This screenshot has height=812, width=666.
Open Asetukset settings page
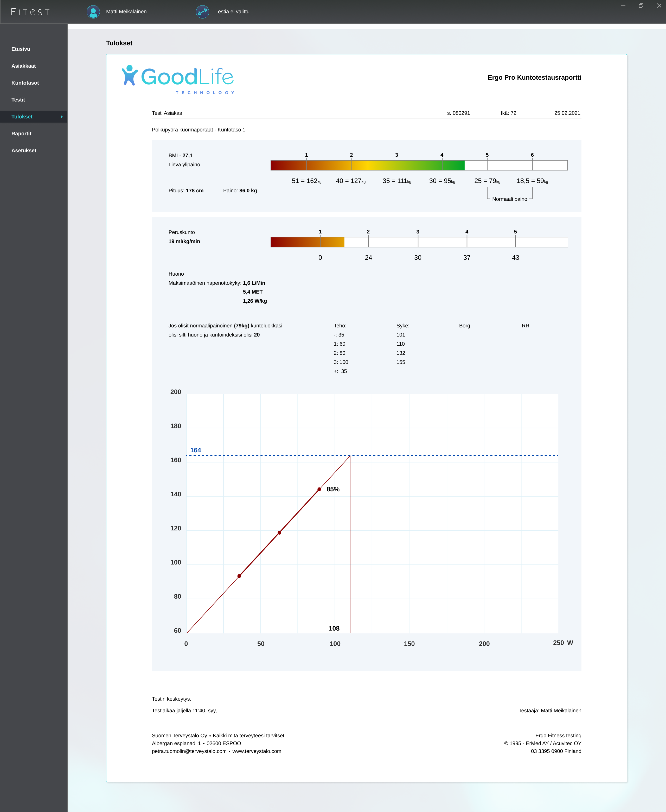point(24,150)
